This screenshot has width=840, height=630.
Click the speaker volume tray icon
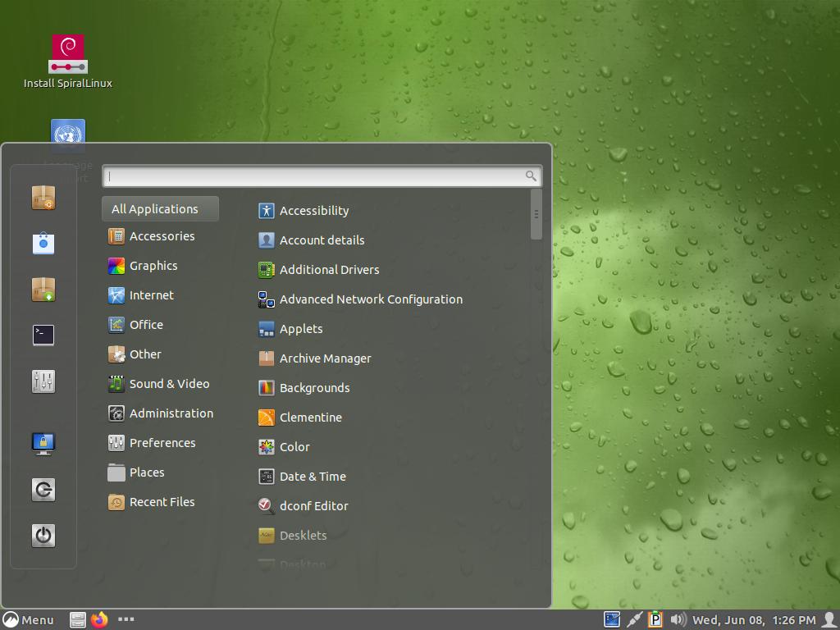coord(678,620)
